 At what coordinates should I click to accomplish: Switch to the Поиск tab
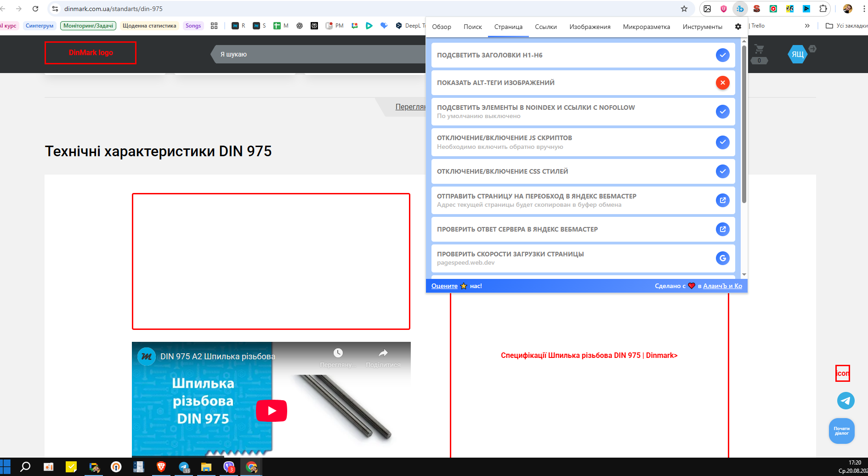click(473, 27)
